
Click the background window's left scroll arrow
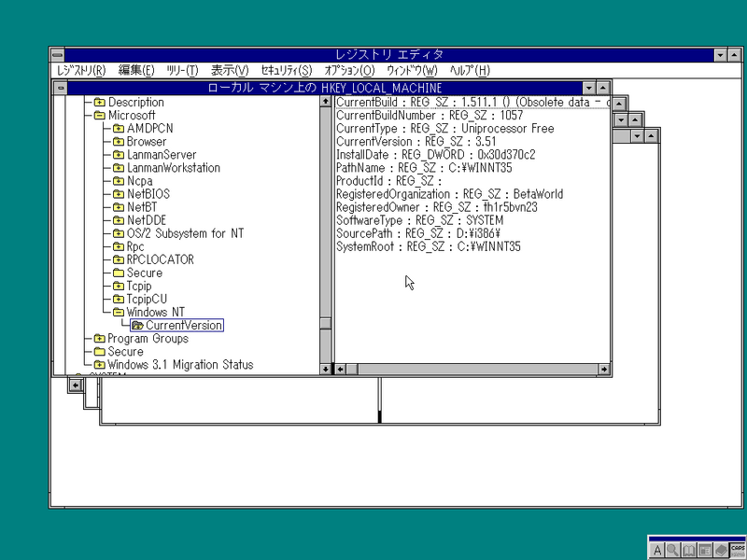point(76,385)
